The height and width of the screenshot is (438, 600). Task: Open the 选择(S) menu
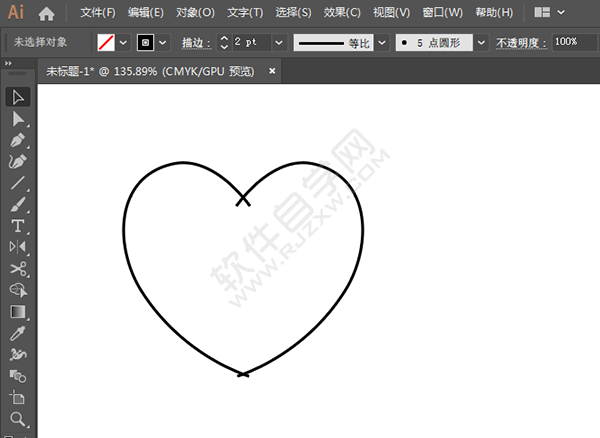(x=293, y=13)
